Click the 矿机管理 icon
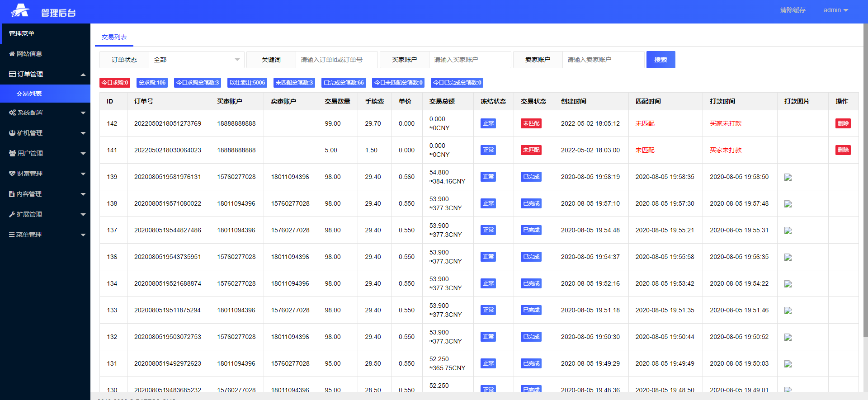This screenshot has width=868, height=400. 12,133
